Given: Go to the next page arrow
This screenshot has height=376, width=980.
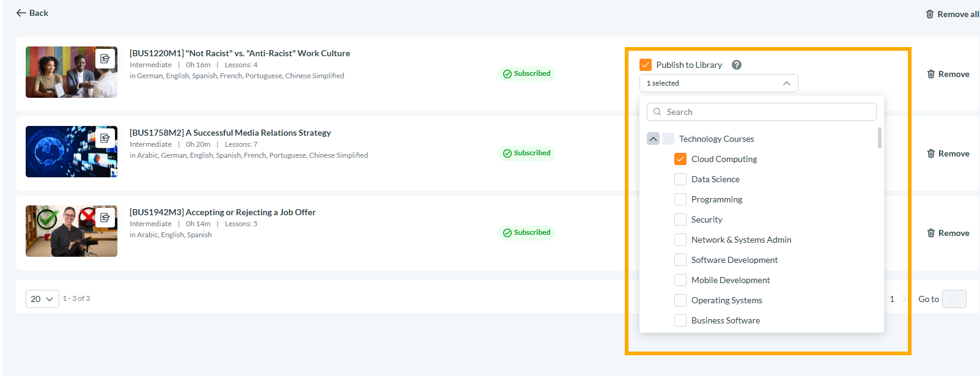Looking at the screenshot, I should click(905, 299).
